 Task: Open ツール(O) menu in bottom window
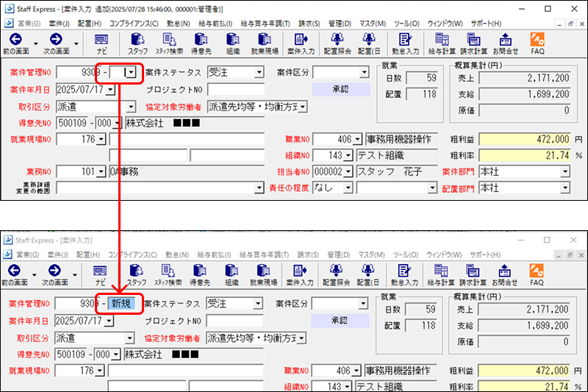pos(406,254)
